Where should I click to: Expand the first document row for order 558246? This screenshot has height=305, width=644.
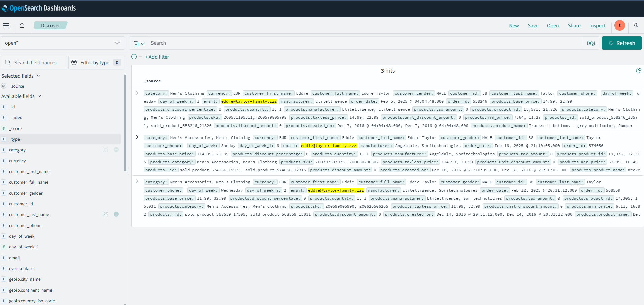point(137,93)
